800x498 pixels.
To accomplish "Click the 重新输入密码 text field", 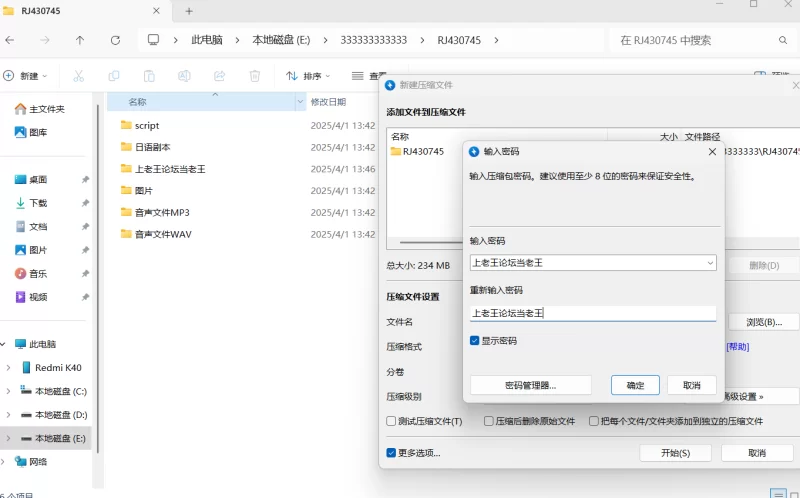I will (x=592, y=313).
